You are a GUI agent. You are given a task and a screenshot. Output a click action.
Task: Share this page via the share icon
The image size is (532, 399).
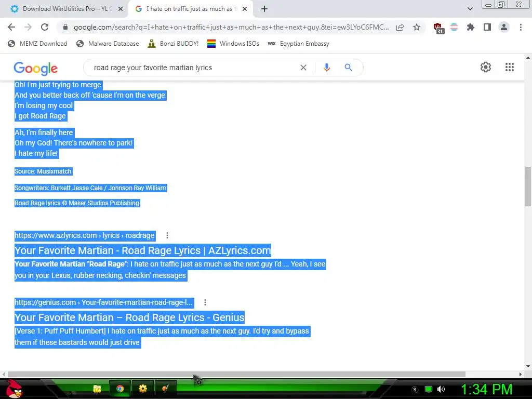point(400,27)
